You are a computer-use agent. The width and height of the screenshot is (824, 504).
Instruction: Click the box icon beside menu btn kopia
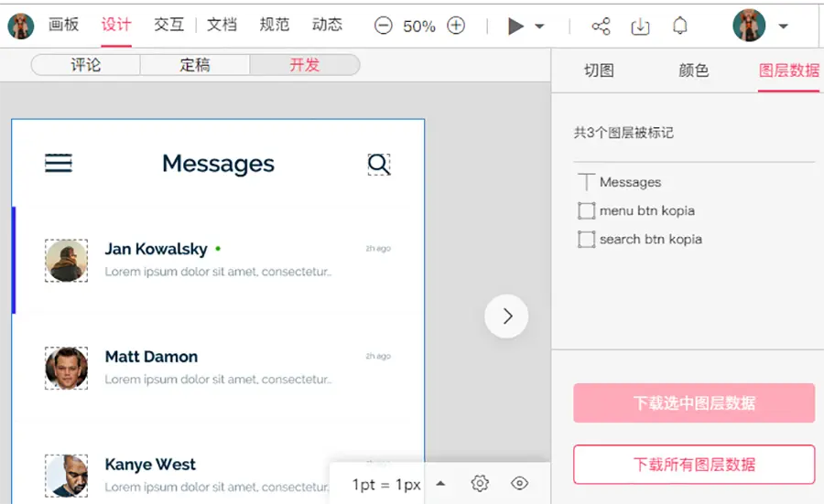pyautogui.click(x=587, y=210)
